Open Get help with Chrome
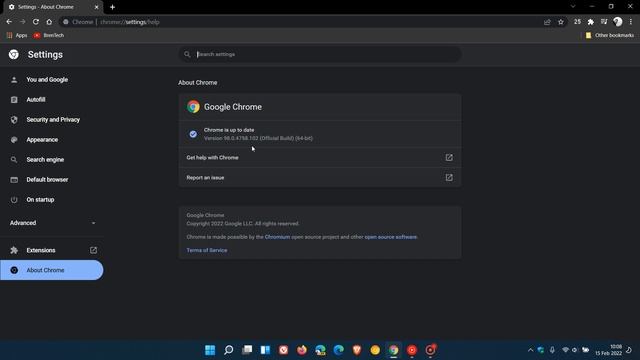 click(320, 158)
